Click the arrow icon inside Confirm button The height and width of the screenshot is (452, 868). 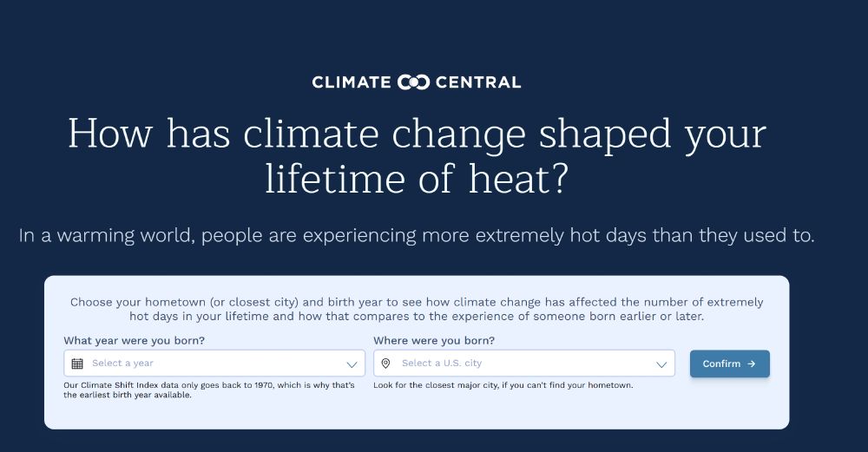752,364
